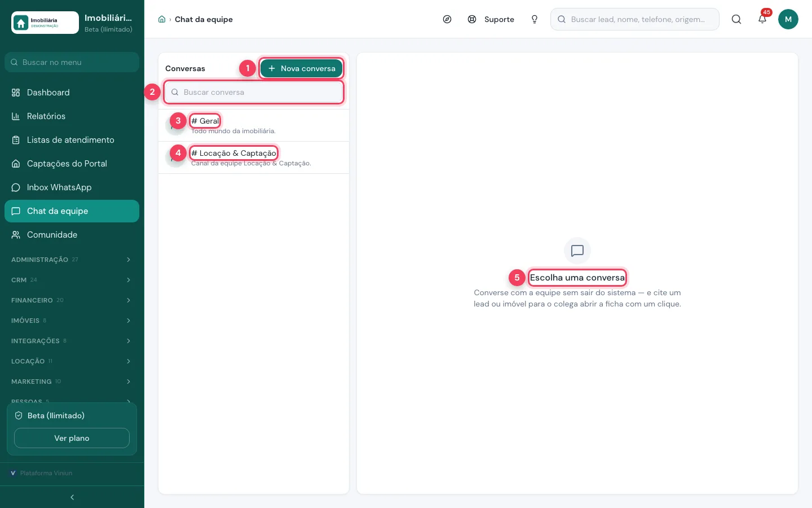Expand the FINANCEIRO section

click(x=72, y=300)
